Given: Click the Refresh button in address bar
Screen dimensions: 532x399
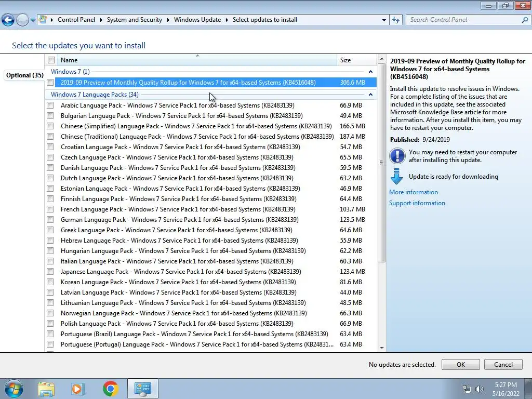Looking at the screenshot, I should coord(395,20).
